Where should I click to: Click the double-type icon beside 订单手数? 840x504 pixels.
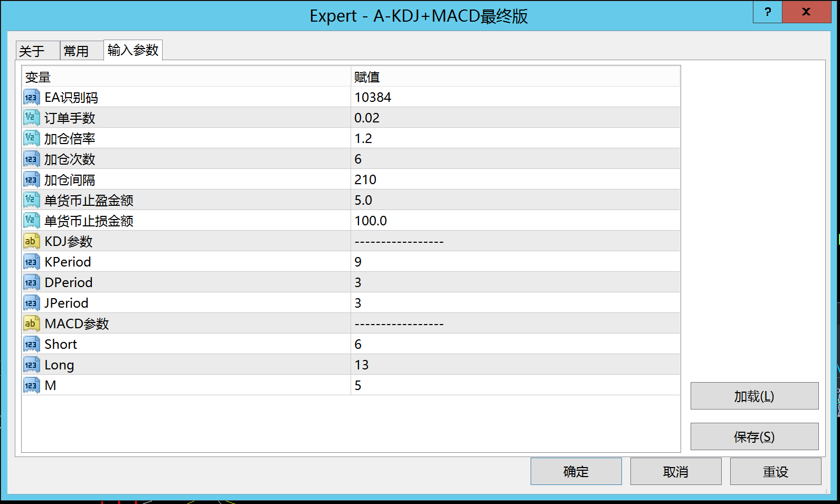pyautogui.click(x=31, y=118)
